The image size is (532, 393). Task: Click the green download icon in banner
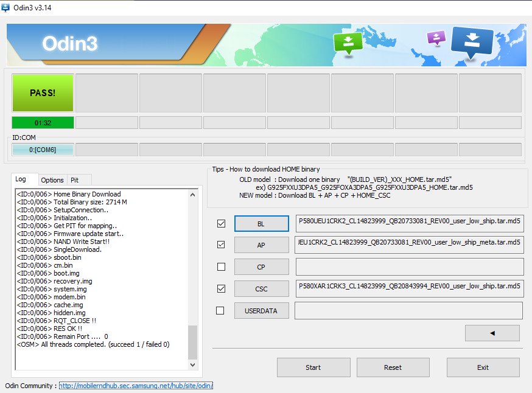point(348,43)
